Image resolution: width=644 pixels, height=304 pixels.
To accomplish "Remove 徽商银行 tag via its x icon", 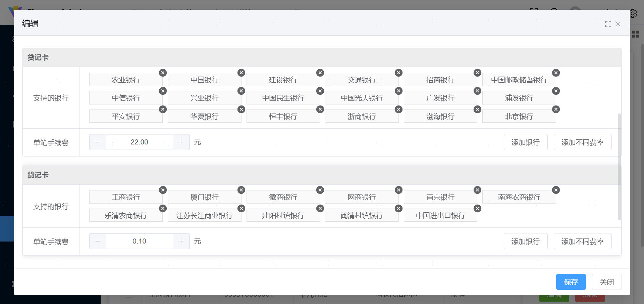I will tap(320, 190).
